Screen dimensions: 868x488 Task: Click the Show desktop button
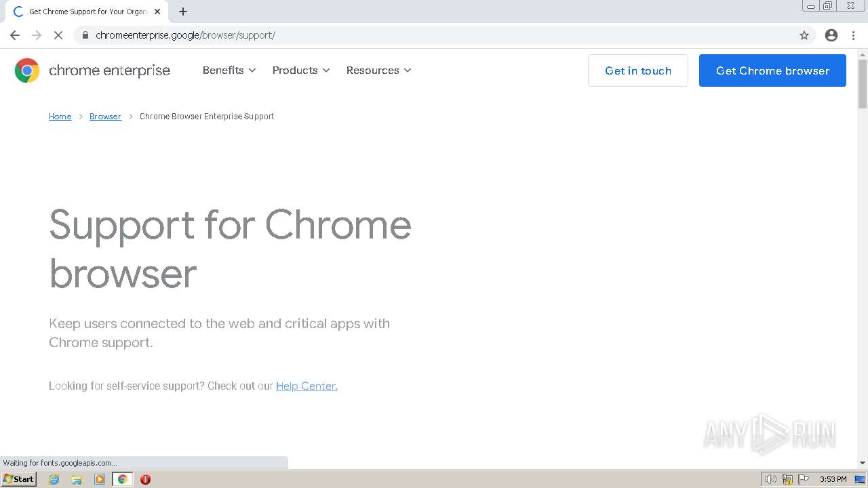[861, 479]
